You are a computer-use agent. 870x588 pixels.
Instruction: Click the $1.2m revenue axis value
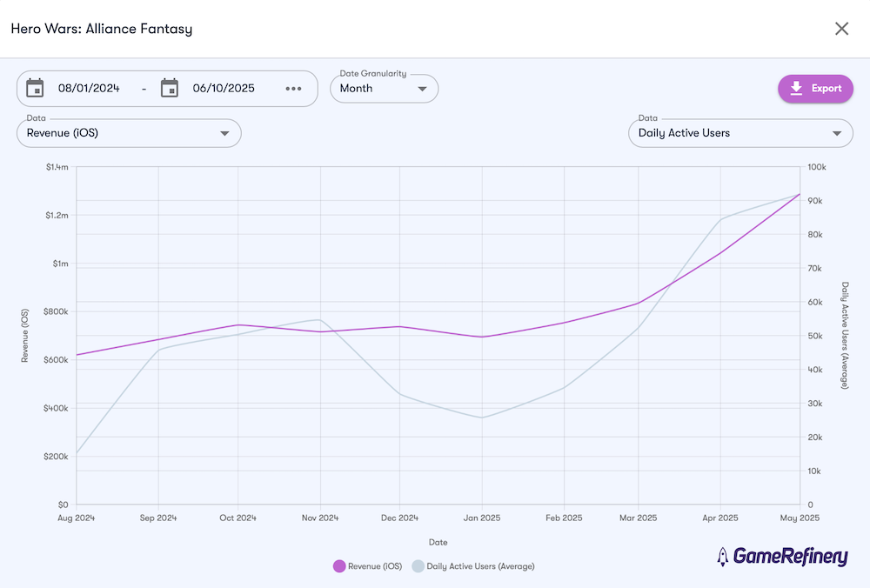click(57, 215)
